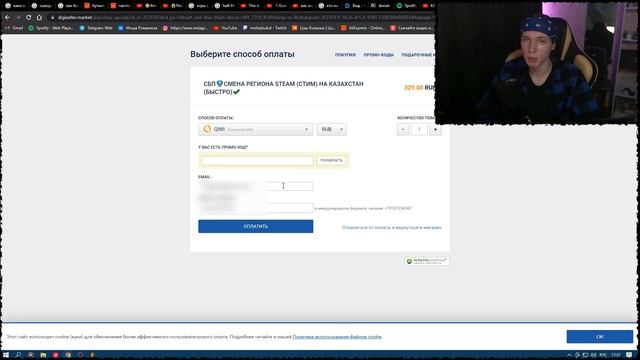Open the Миша Романова VK bookmark
The width and height of the screenshot is (640, 360).
[138, 28]
